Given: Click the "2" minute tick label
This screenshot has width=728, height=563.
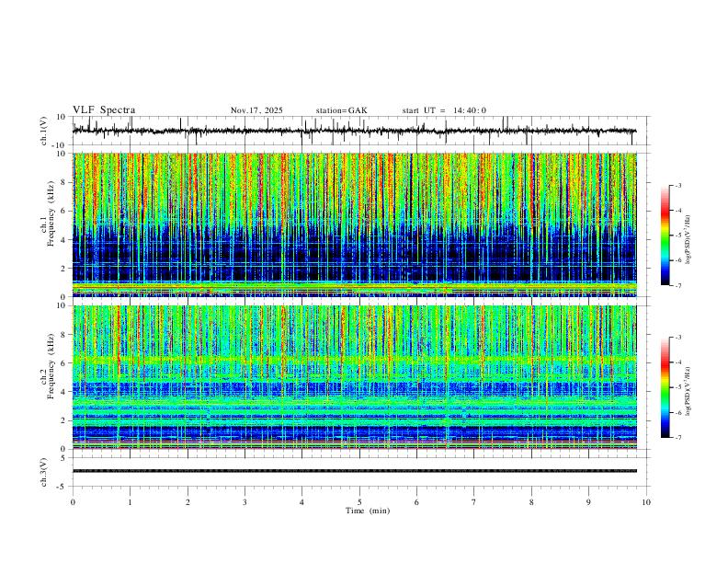Looking at the screenshot, I should point(188,502).
